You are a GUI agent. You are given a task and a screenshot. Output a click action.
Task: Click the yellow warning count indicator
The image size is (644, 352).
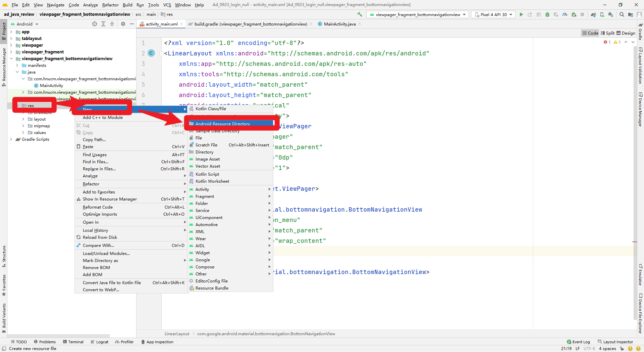617,42
